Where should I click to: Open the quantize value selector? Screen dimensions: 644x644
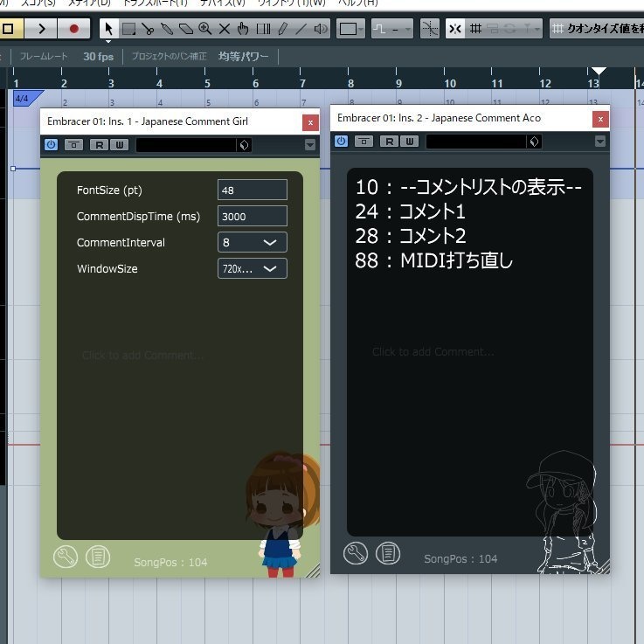596,29
